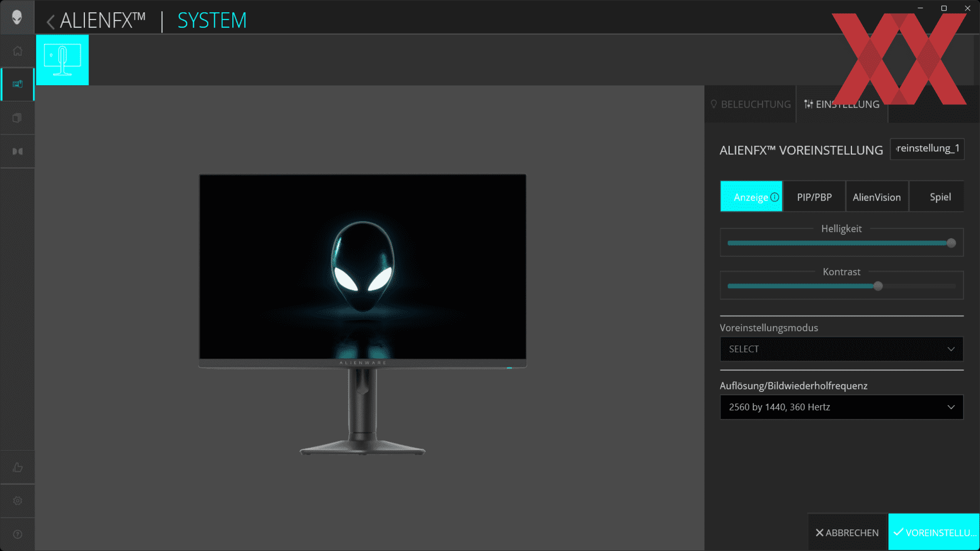The height and width of the screenshot is (551, 980).
Task: Click the ALIENFX header title
Action: pos(103,20)
